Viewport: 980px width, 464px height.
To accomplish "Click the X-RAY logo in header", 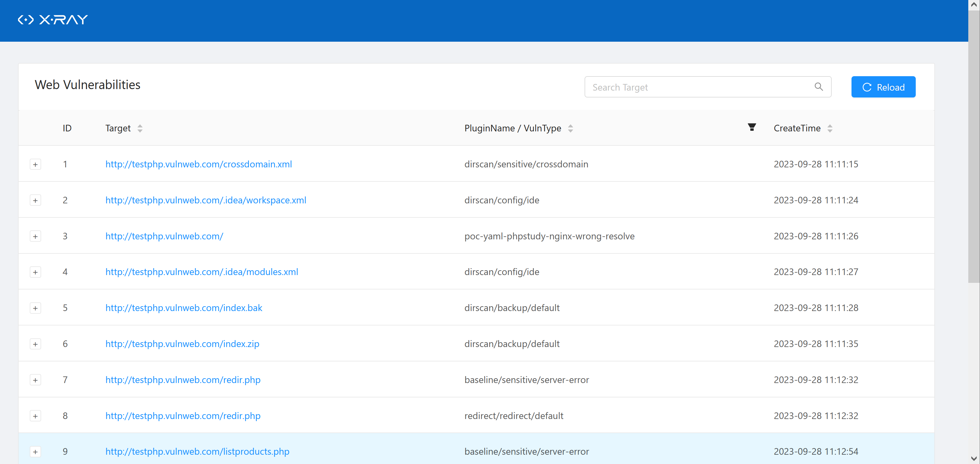I will (x=53, y=20).
